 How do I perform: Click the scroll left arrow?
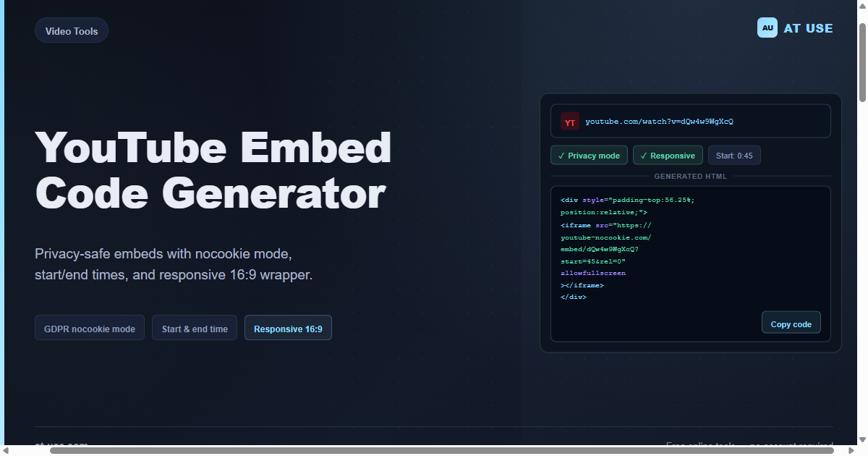tap(6, 450)
